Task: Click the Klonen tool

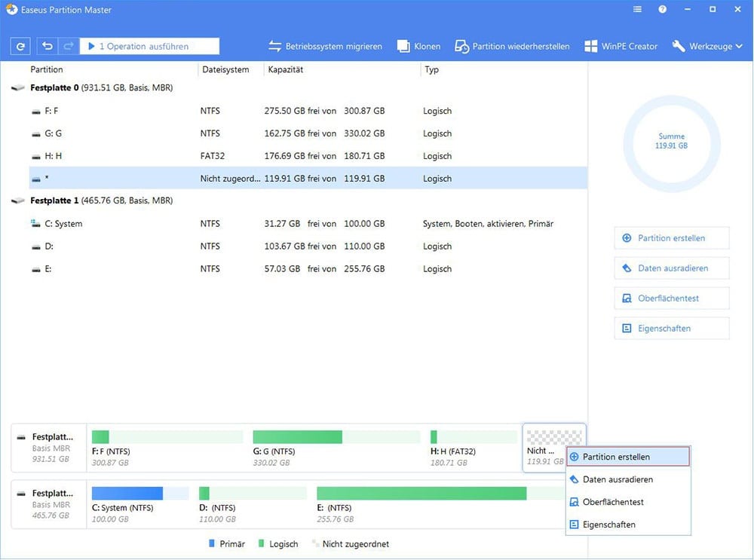Action: (418, 46)
